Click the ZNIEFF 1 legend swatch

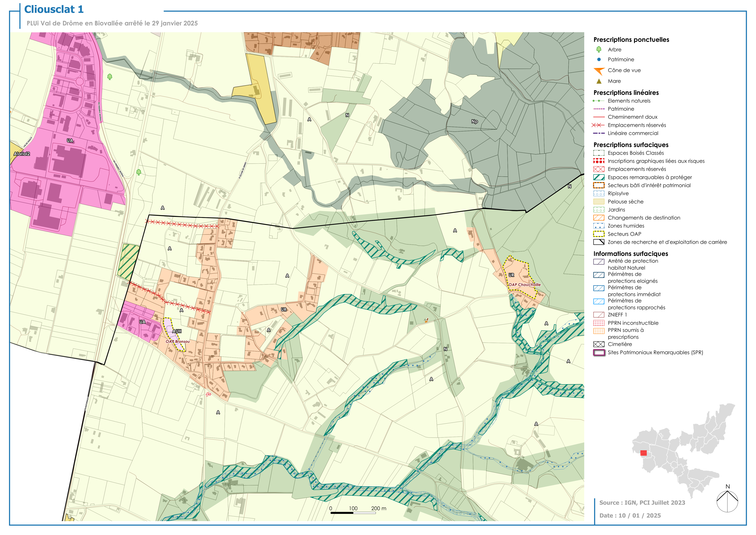point(599,315)
